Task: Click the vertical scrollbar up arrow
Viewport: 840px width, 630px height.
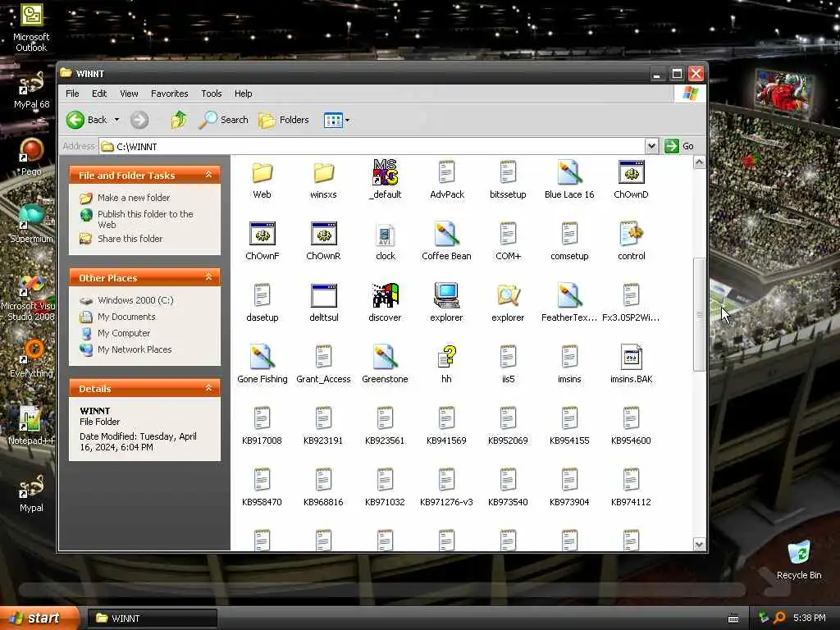Action: pos(699,162)
